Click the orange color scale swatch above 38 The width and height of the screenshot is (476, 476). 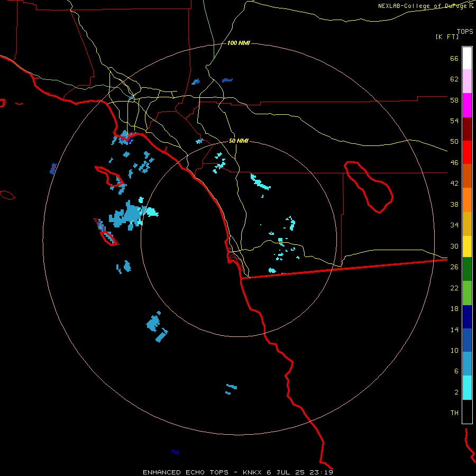[x=467, y=199]
